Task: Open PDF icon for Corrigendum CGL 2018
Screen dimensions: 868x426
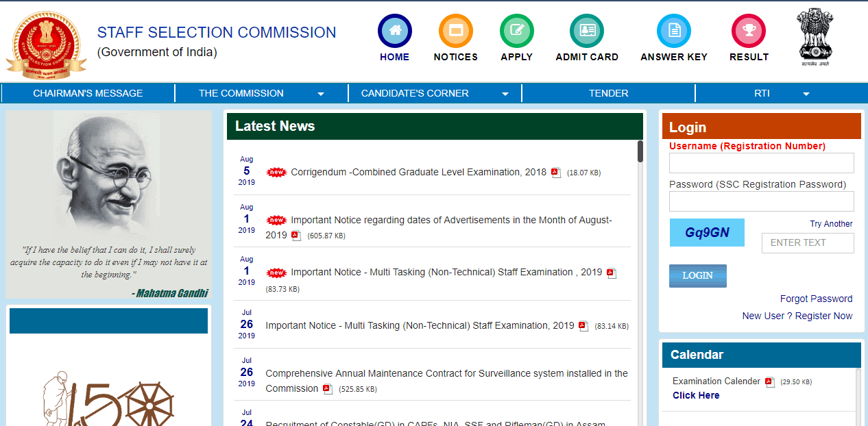Action: (556, 173)
